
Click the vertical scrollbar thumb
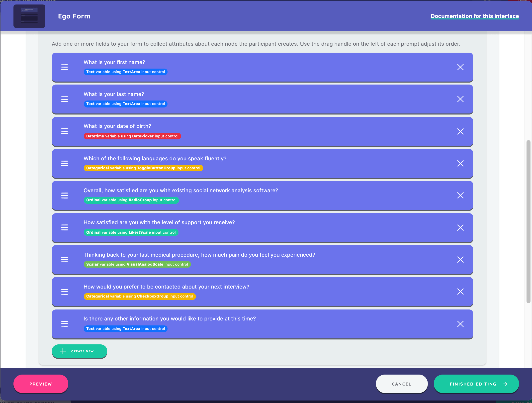[x=528, y=221]
